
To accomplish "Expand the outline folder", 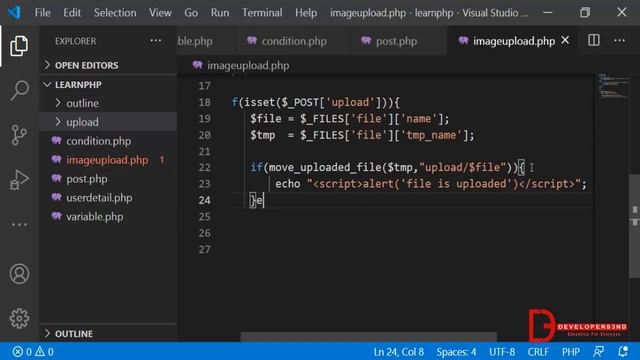I will [108, 103].
